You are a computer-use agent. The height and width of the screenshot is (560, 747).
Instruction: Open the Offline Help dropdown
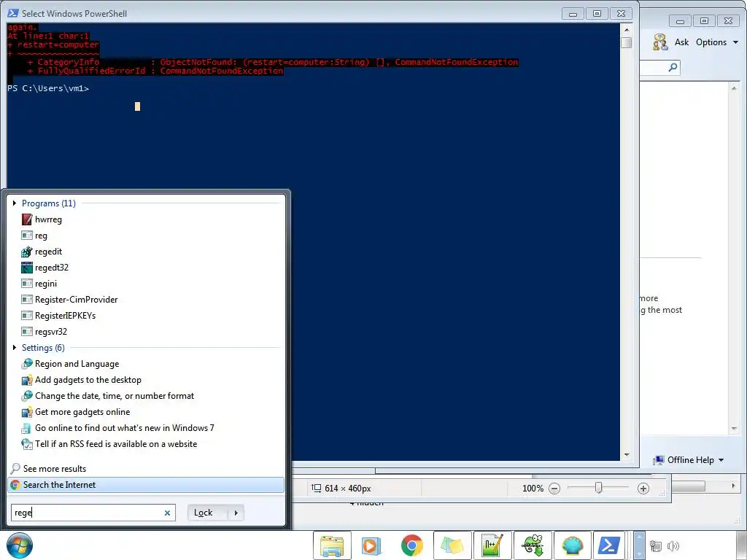pos(689,460)
